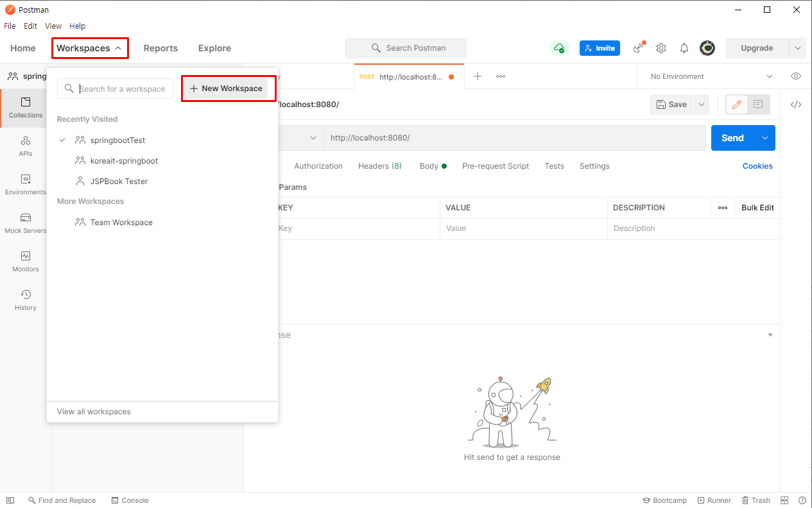The width and height of the screenshot is (812, 508).
Task: Open a new request tab with plus icon
Action: (478, 76)
